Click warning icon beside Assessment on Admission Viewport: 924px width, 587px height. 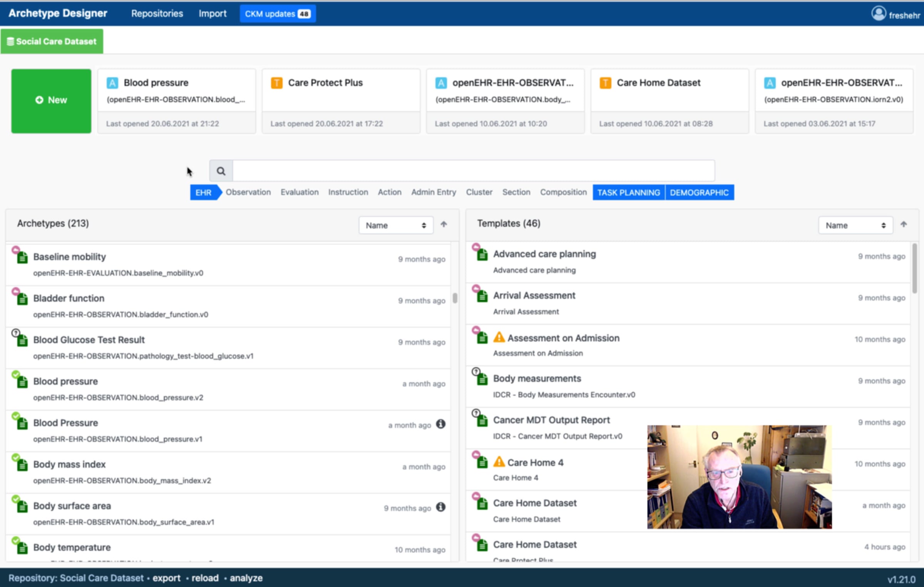499,338
